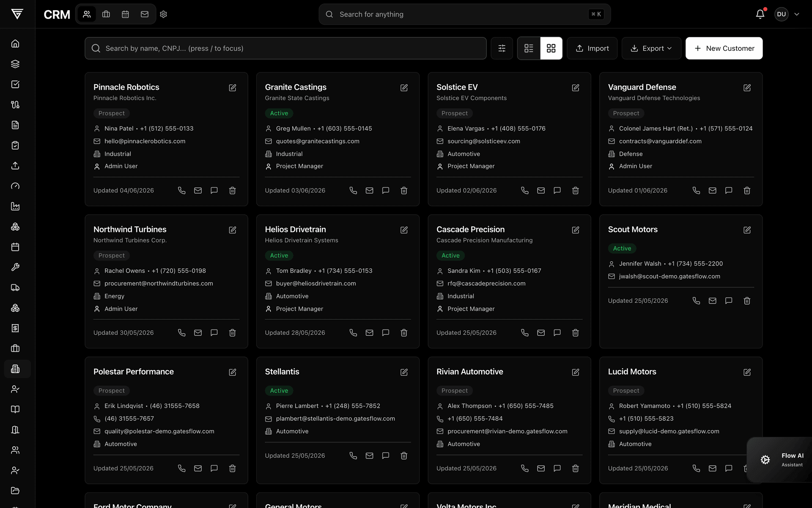The width and height of the screenshot is (812, 508).
Task: Open the notifications bell
Action: [x=760, y=14]
